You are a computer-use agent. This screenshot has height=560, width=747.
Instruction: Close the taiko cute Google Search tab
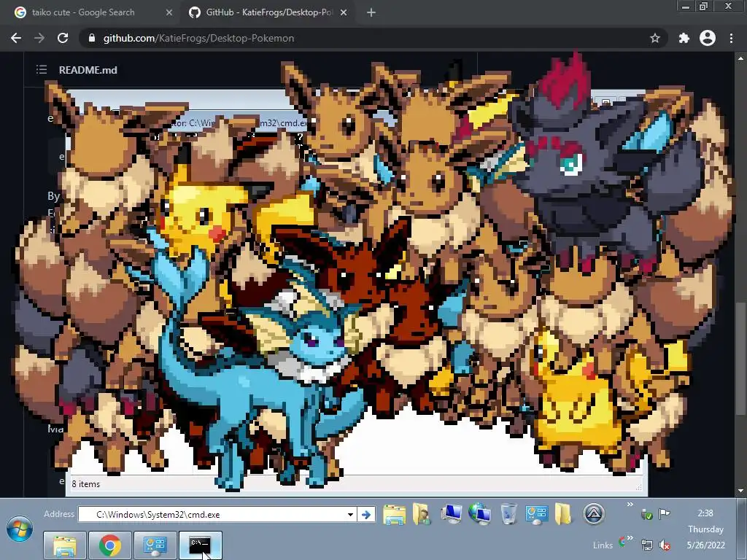(169, 12)
